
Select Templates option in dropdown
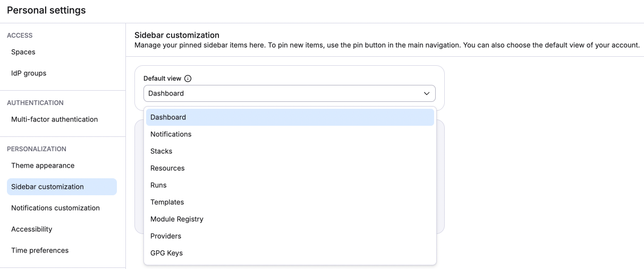click(290, 202)
